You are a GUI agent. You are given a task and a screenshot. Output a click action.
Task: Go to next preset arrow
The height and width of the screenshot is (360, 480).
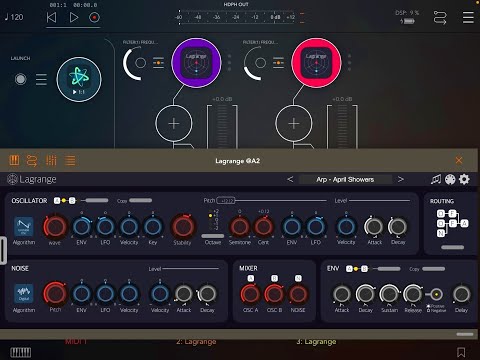pos(401,179)
